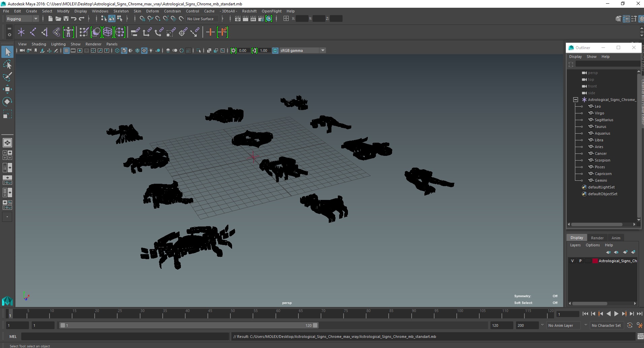This screenshot has height=348, width=644.
Task: Toggle the layer playback P box
Action: pos(580,261)
